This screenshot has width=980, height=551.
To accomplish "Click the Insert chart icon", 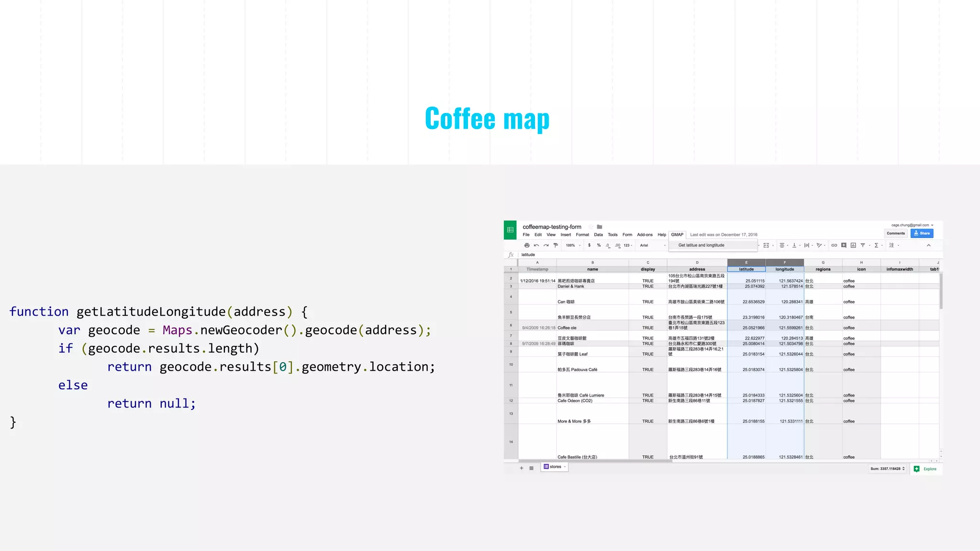I will pos(853,245).
